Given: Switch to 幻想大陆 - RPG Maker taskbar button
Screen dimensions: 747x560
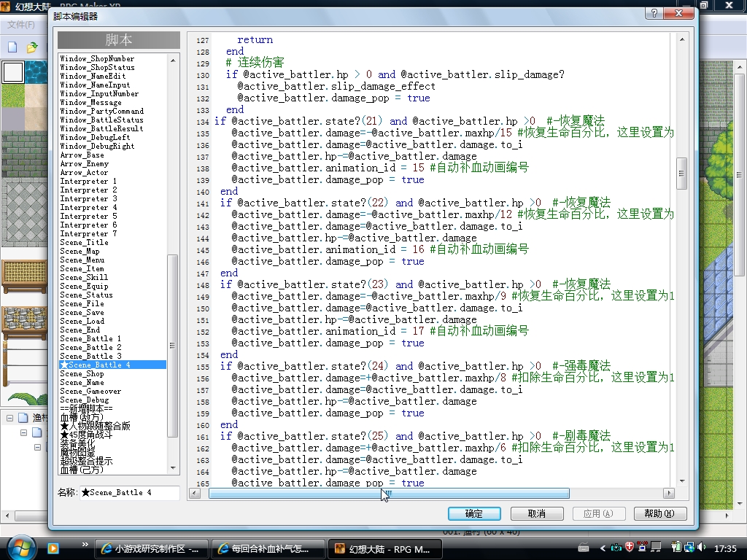Looking at the screenshot, I should tap(384, 548).
